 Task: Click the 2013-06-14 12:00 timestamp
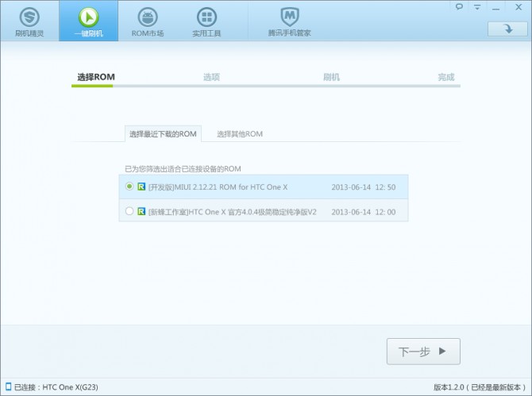364,212
